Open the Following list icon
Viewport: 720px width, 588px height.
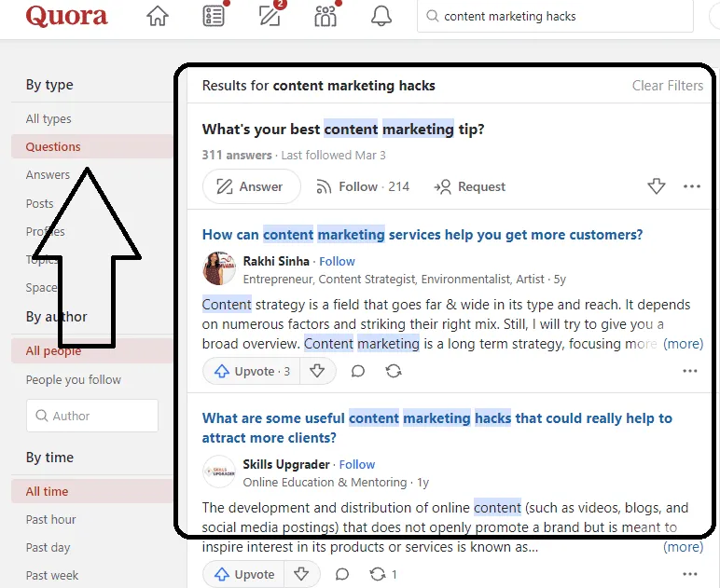click(x=214, y=16)
